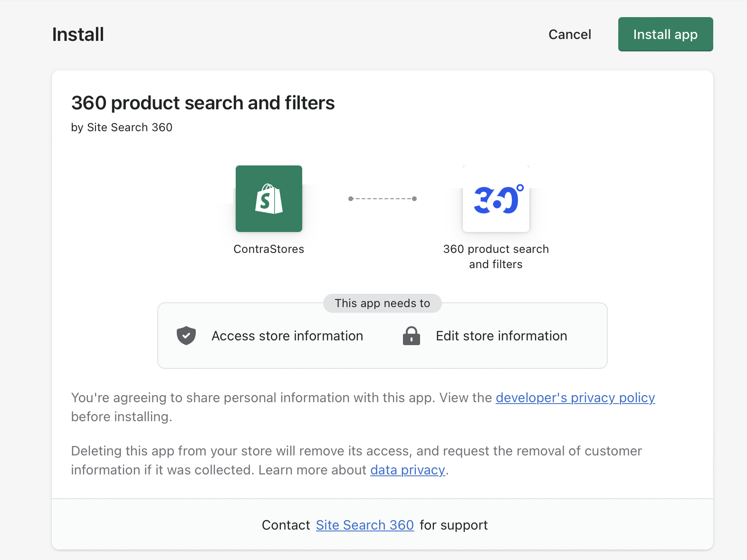Click the dashed connector line between icons

[383, 199]
